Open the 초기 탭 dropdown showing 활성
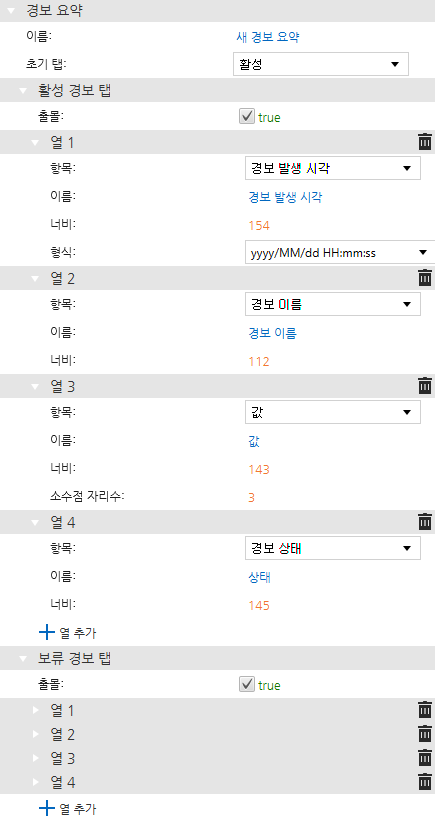Viewport: 435px width, 819px height. point(321,64)
